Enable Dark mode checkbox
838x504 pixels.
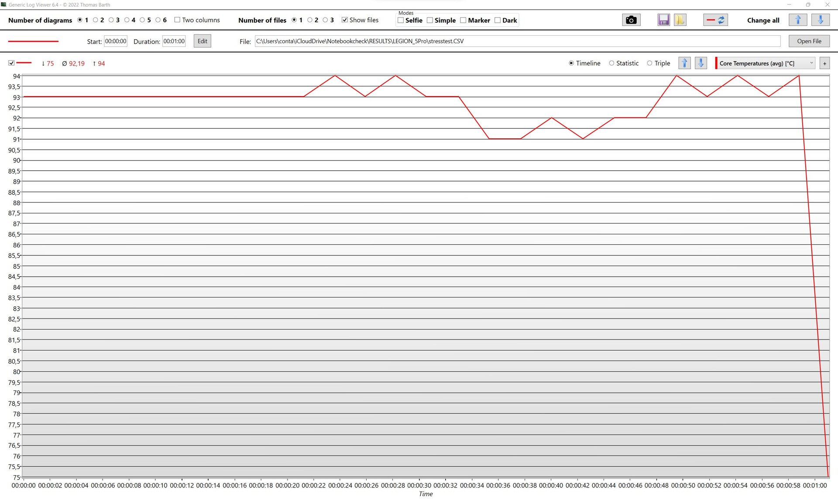point(498,21)
